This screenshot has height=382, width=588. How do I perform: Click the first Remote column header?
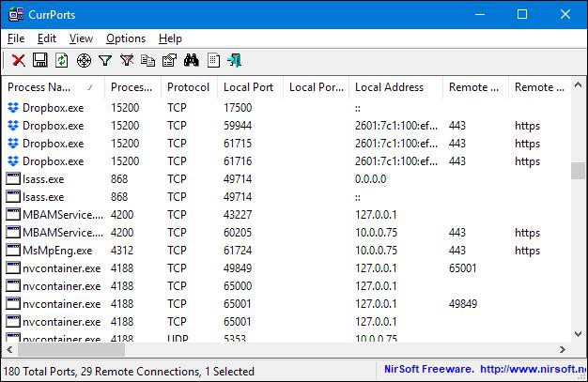point(475,87)
